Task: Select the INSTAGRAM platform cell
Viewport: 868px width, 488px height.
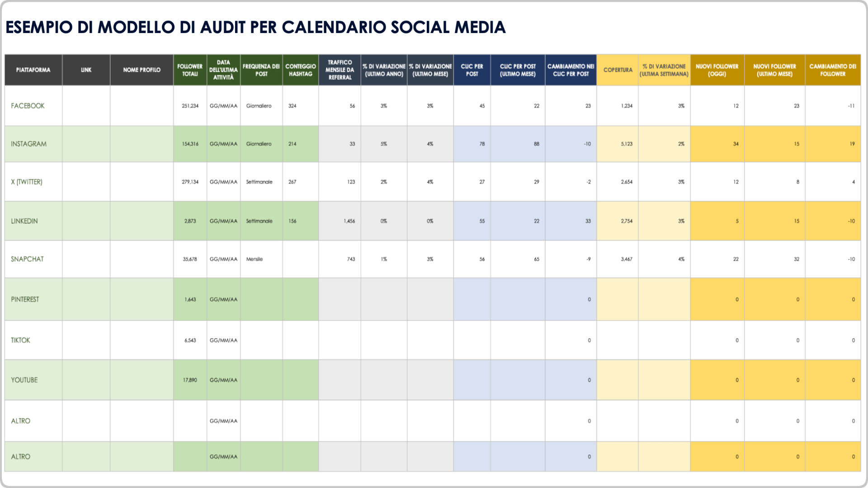Action: (33, 144)
